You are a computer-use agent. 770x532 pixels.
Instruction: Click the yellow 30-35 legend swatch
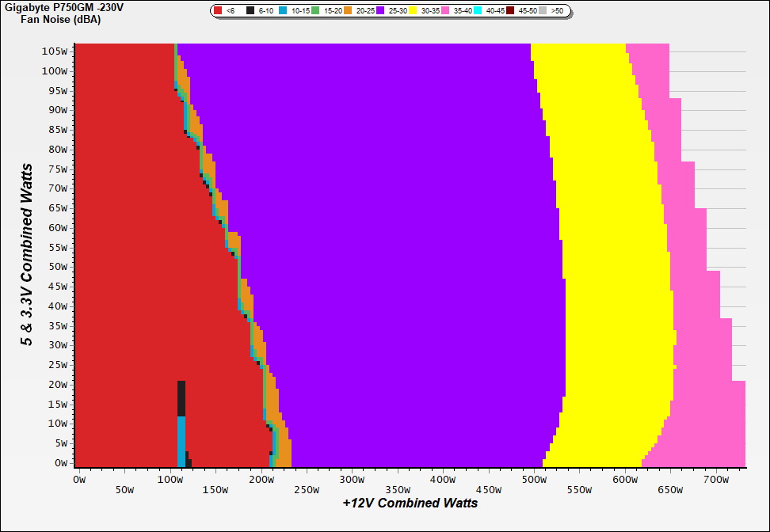pos(414,11)
